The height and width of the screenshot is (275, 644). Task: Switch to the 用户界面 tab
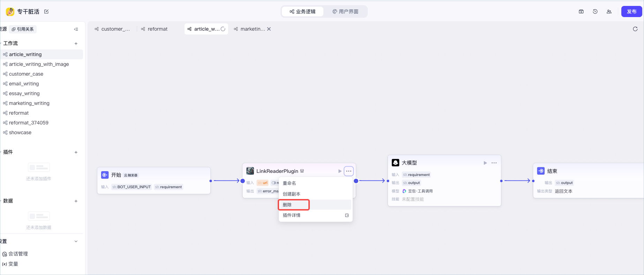[x=345, y=12]
